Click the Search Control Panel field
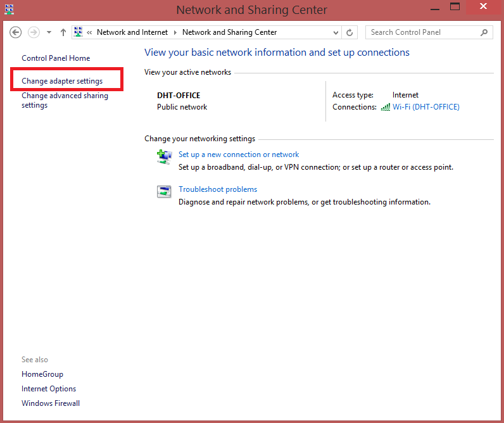Viewport: 504px width, 423px height. pos(421,32)
